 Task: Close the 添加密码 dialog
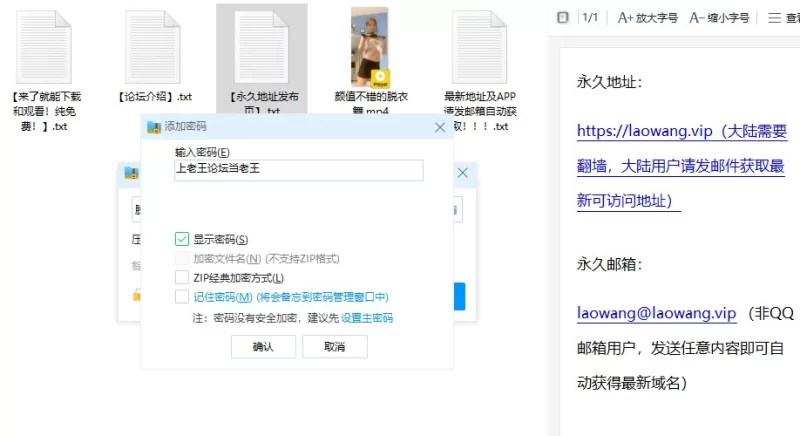440,127
